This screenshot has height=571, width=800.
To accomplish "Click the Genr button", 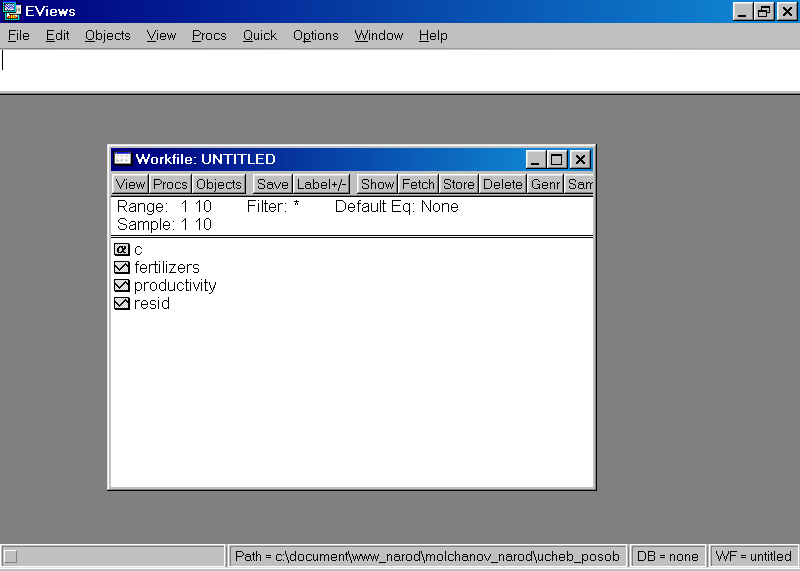I will [x=545, y=184].
